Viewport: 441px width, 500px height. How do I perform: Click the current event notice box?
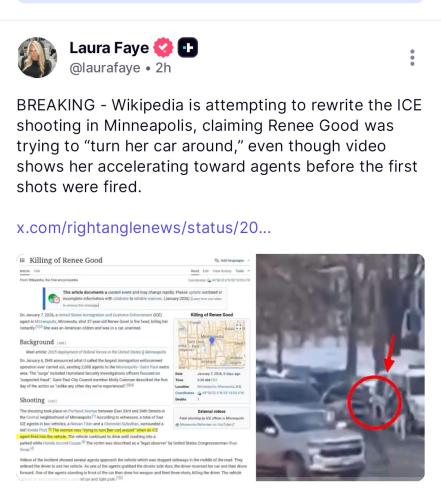135,299
